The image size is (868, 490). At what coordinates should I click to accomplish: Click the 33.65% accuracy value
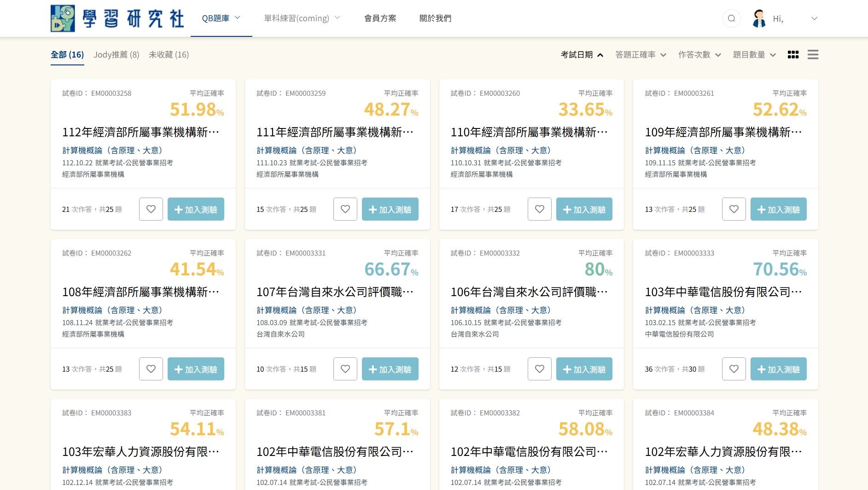585,110
